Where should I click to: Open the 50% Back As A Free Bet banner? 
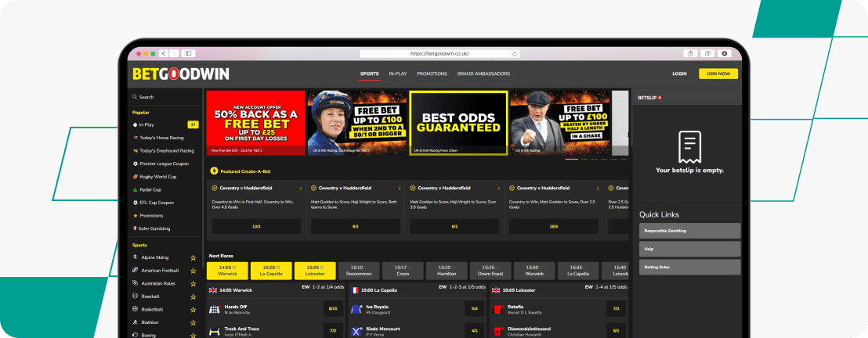tap(255, 123)
